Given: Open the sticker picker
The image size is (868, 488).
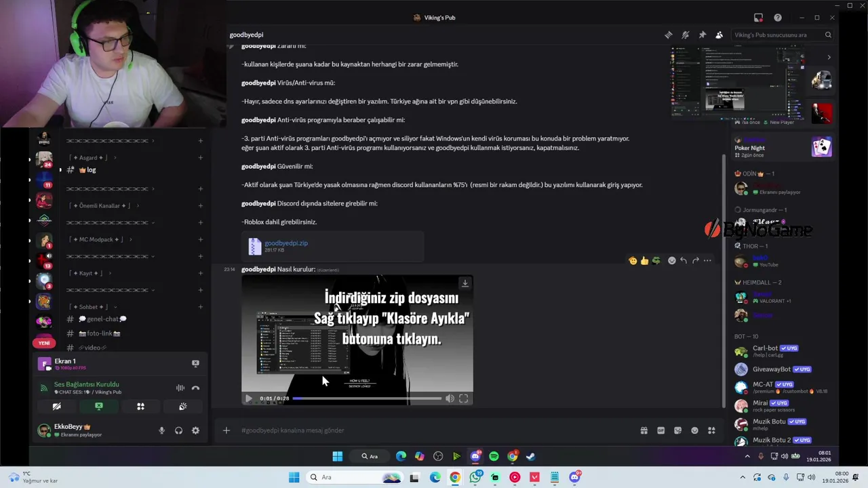Looking at the screenshot, I should [677, 430].
